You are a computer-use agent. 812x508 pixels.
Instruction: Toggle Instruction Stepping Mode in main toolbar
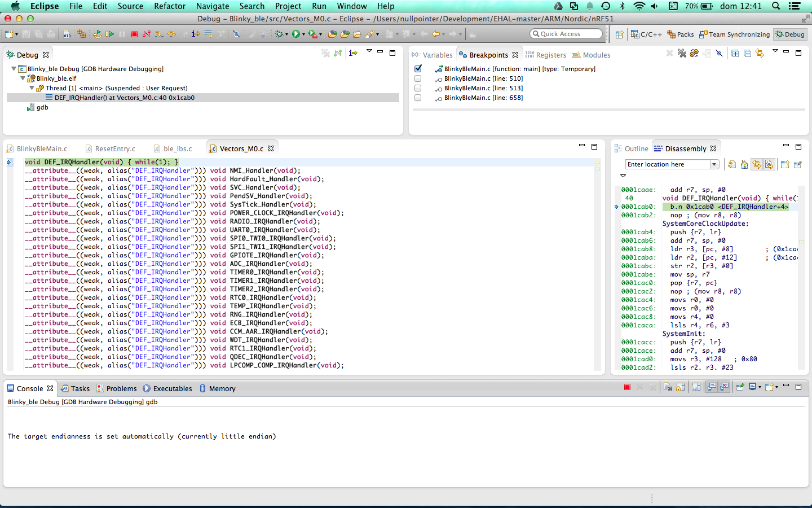[x=196, y=34]
